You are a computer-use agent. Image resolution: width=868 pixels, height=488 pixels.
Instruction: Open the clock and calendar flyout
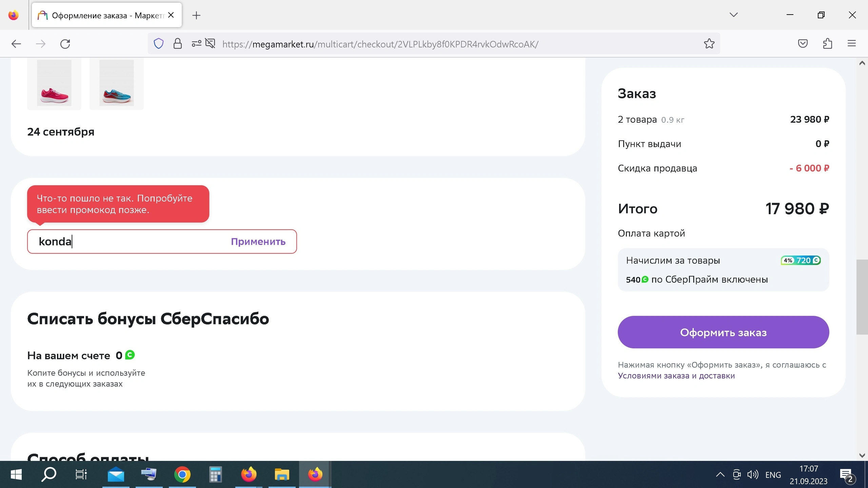[809, 475]
